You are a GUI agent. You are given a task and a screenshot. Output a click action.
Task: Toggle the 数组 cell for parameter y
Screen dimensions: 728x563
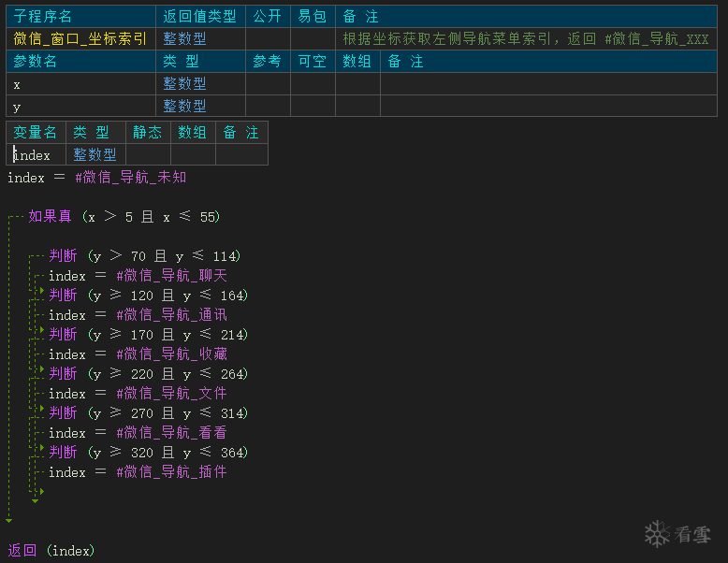coord(357,106)
